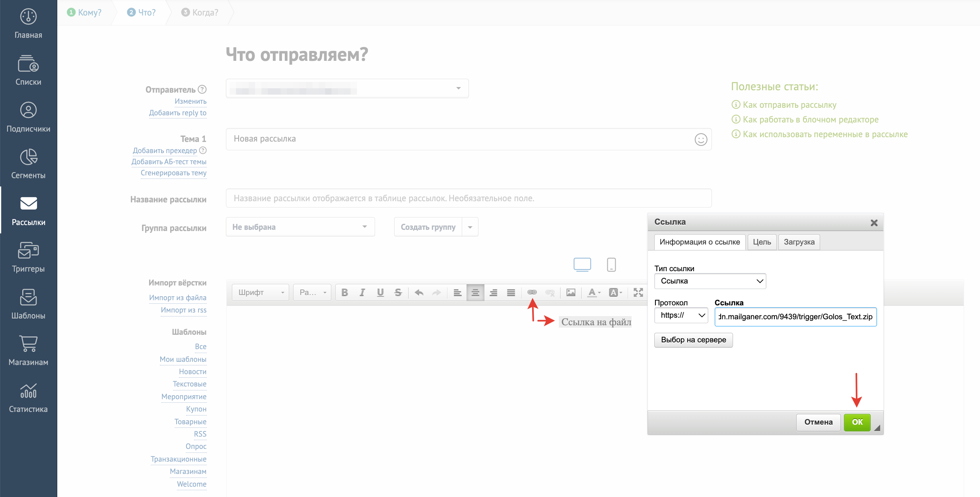
Task: Switch to Загрузка tab
Action: [x=799, y=242]
